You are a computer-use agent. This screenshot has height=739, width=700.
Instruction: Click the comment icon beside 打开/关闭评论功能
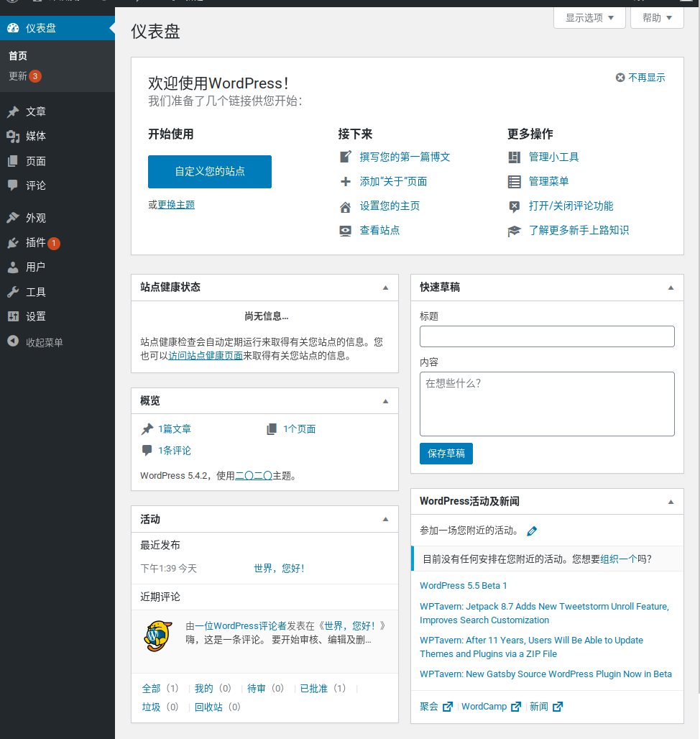[x=515, y=206]
